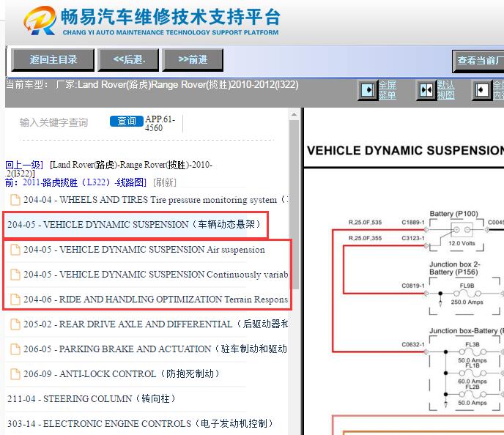Open 206-05 Parking Brake and Actuation
Image resolution: width=504 pixels, height=435 pixels.
(155, 349)
